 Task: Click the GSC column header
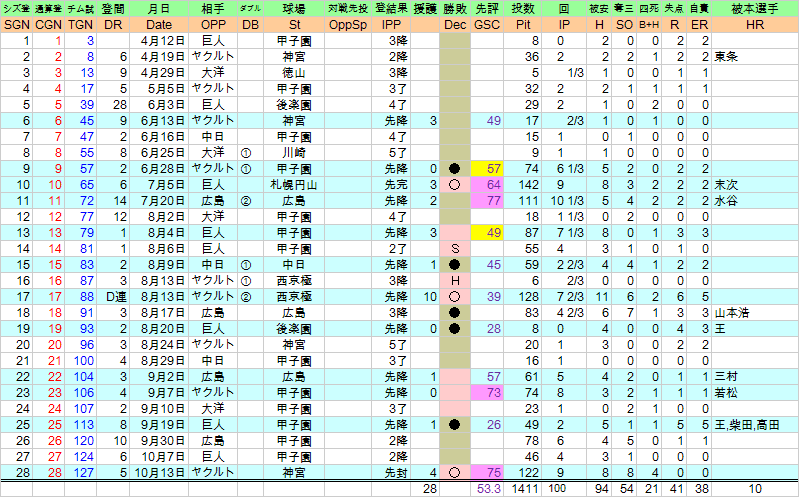pos(487,25)
